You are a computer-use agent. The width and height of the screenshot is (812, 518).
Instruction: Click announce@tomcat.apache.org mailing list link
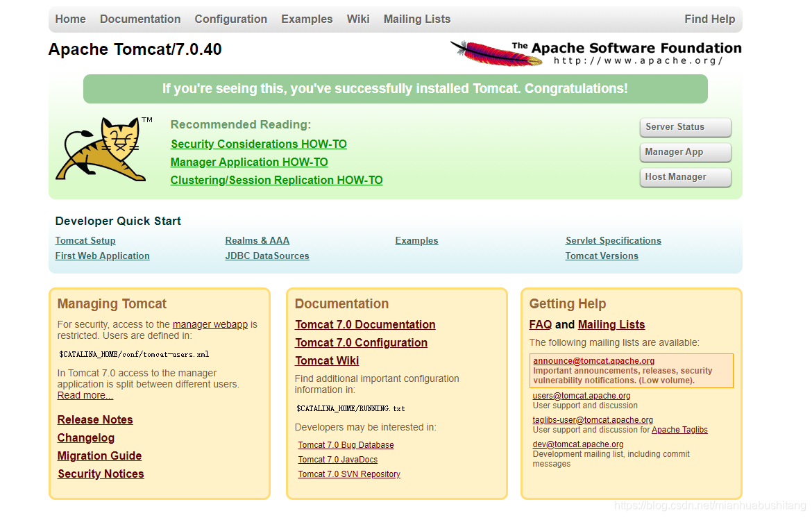coord(594,361)
